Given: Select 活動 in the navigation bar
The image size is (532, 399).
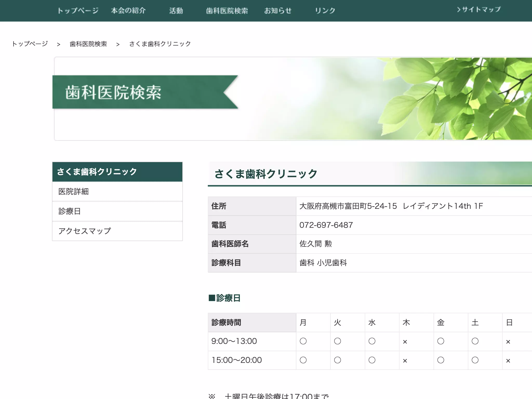Looking at the screenshot, I should point(176,11).
